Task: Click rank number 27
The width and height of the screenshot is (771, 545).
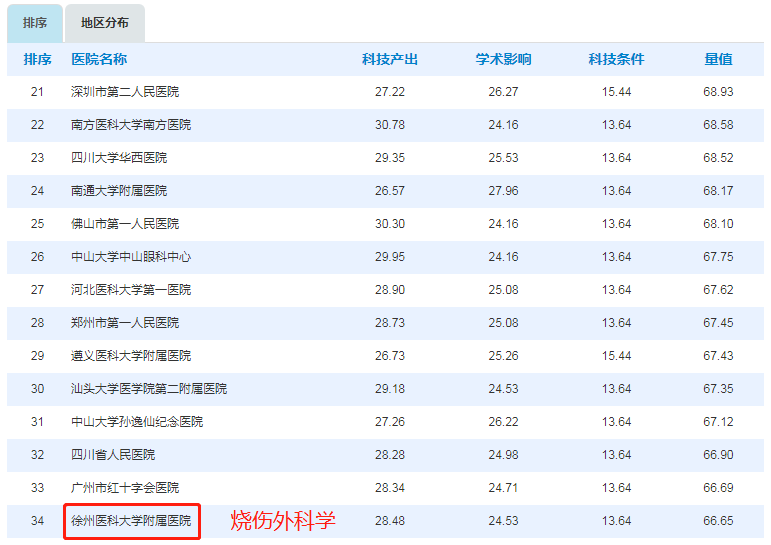Action: [37, 290]
